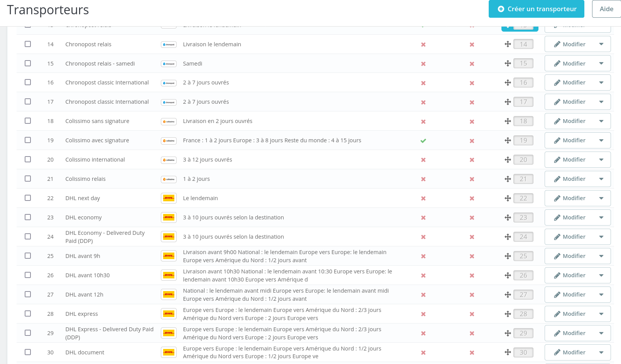
Task: Open the dropdown arrow for row 24 DHL Economy DDP
Action: tap(601, 237)
